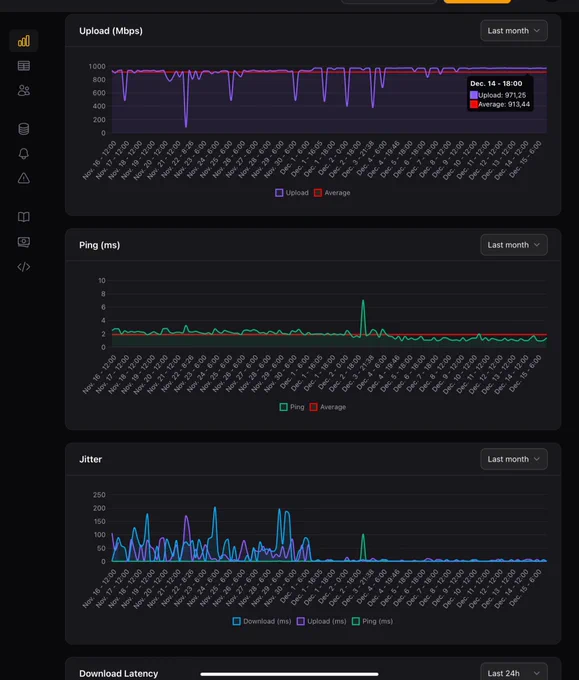Viewport: 579px width, 680px height.
Task: Open Ping chart Last month dropdown
Action: click(514, 245)
